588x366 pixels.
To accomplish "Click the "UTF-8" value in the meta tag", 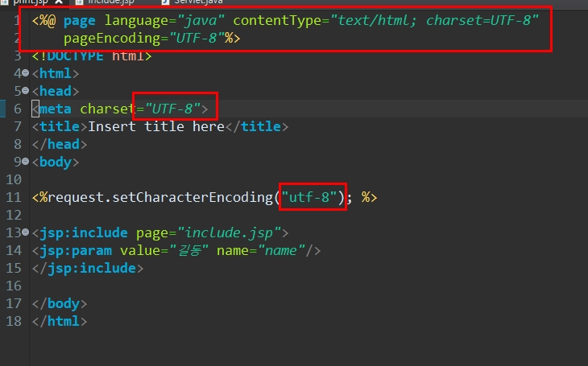I will point(172,109).
